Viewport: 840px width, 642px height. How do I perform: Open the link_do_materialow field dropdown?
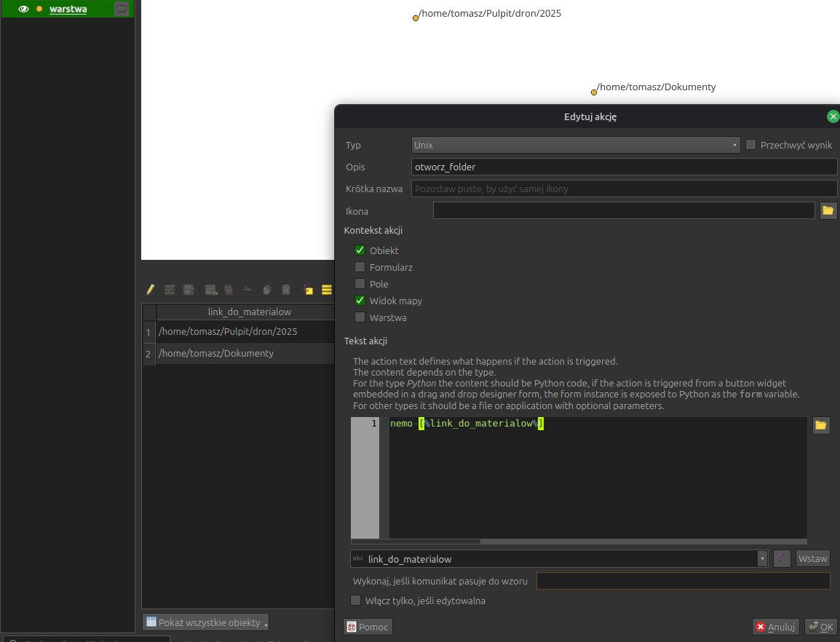[x=558, y=558]
